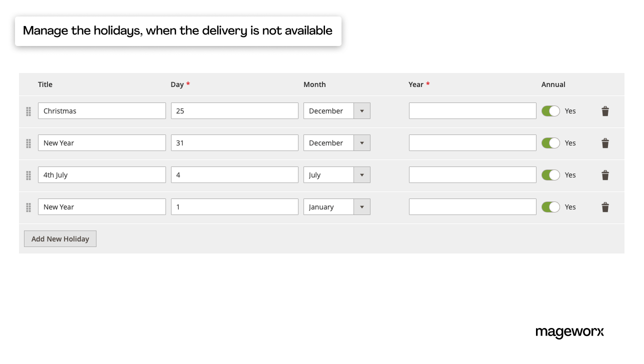Delete the January New Year row
The height and width of the screenshot is (364, 644).
click(x=605, y=206)
